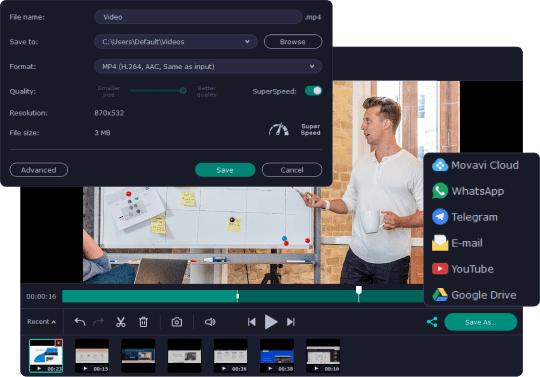Select Google Drive share option
Image resolution: width=540 pixels, height=377 pixels.
(x=474, y=295)
